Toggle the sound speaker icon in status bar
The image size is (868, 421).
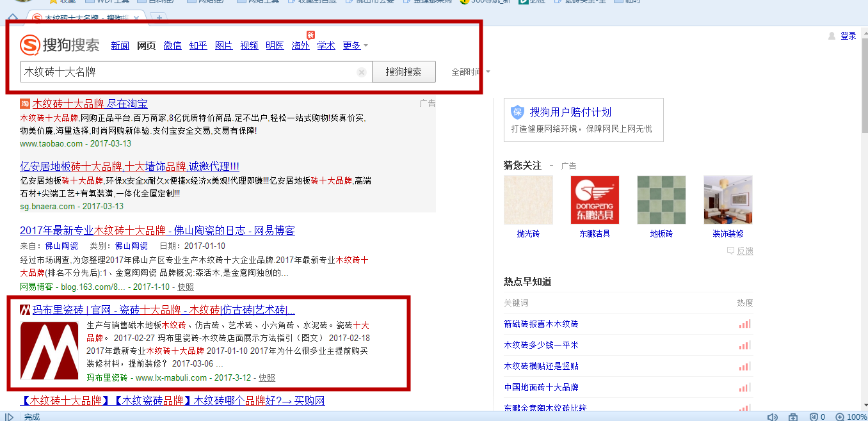click(x=773, y=417)
